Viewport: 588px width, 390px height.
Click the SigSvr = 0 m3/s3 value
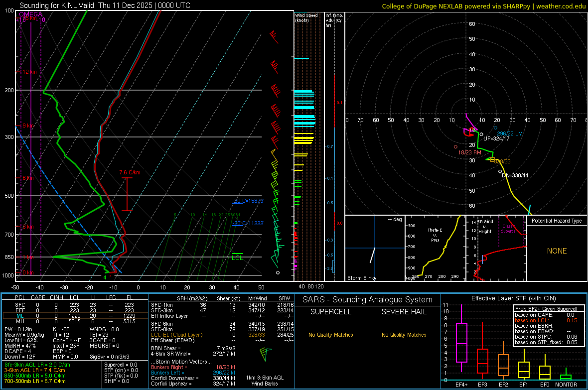coord(110,357)
